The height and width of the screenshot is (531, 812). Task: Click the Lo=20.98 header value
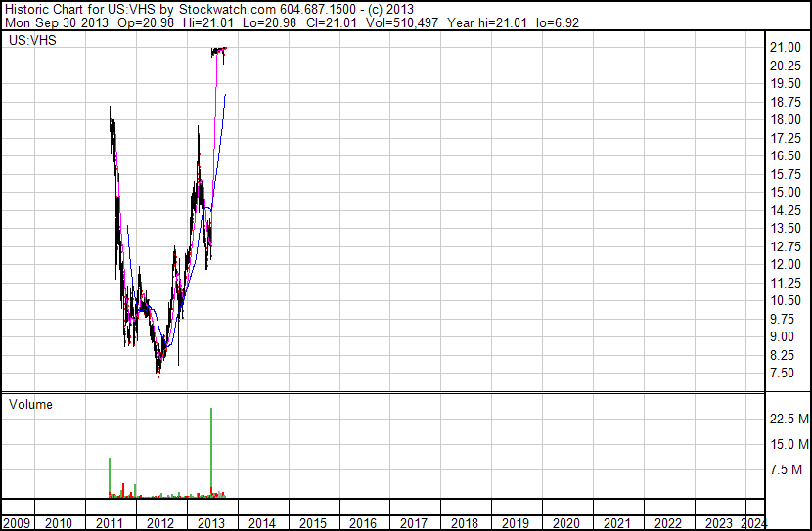tap(269, 22)
